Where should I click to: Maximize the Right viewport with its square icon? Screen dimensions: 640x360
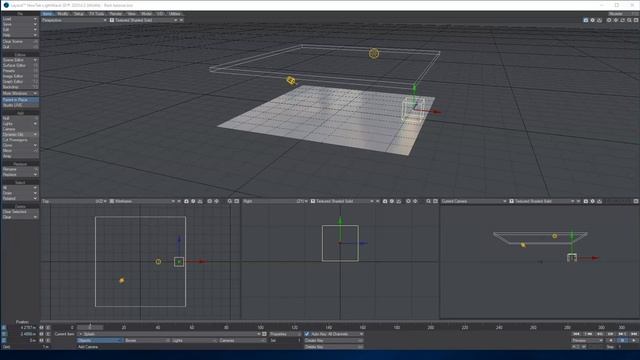(435, 201)
